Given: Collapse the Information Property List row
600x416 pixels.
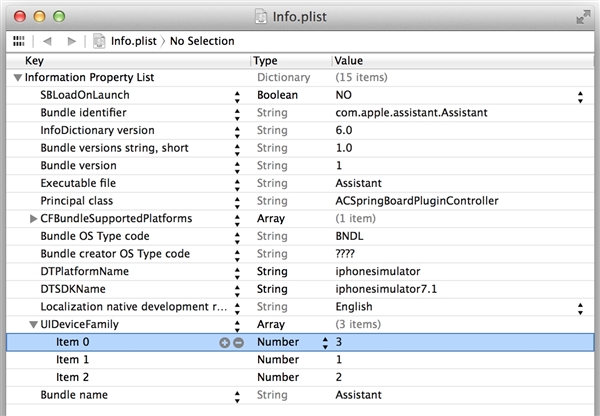Looking at the screenshot, I should coord(17,77).
